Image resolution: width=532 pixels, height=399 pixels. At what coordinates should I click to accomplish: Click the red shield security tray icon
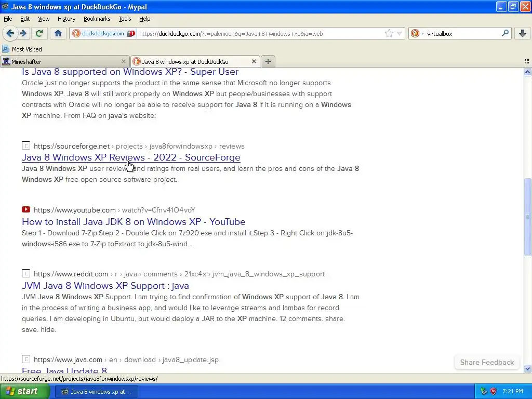(494, 391)
